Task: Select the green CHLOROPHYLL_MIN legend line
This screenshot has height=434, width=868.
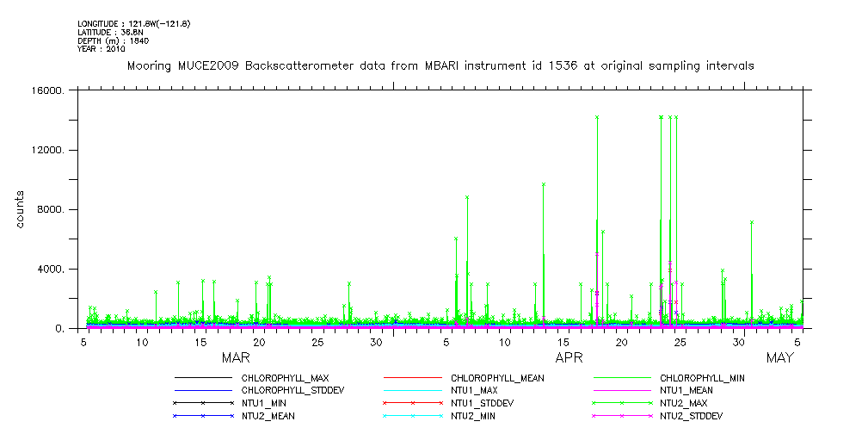Action: pos(622,378)
